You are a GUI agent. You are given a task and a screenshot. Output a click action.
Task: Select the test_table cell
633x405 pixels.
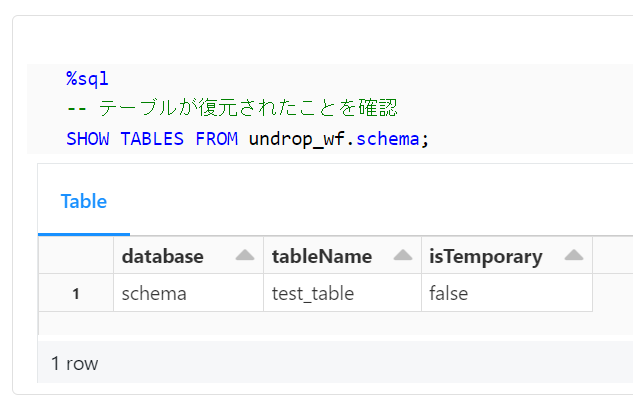(312, 294)
